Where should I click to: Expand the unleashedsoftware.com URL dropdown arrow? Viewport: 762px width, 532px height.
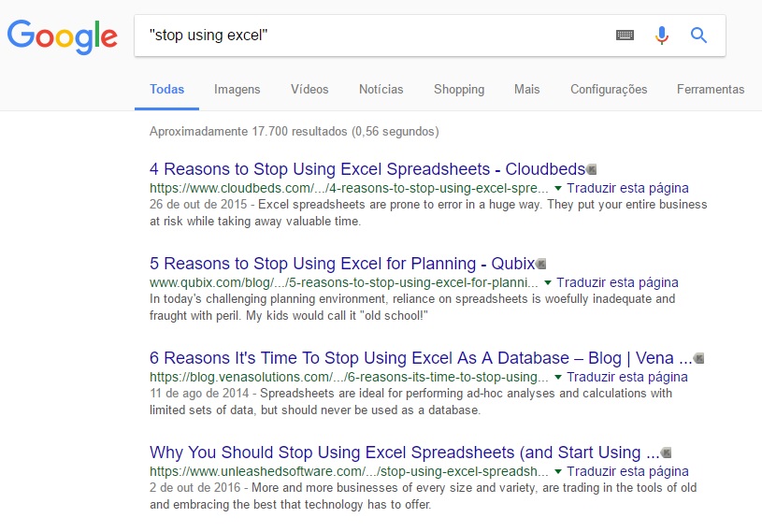[558, 472]
